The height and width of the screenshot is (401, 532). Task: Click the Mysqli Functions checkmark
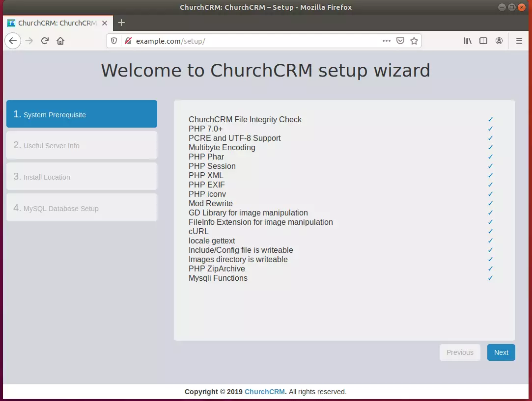pyautogui.click(x=490, y=278)
